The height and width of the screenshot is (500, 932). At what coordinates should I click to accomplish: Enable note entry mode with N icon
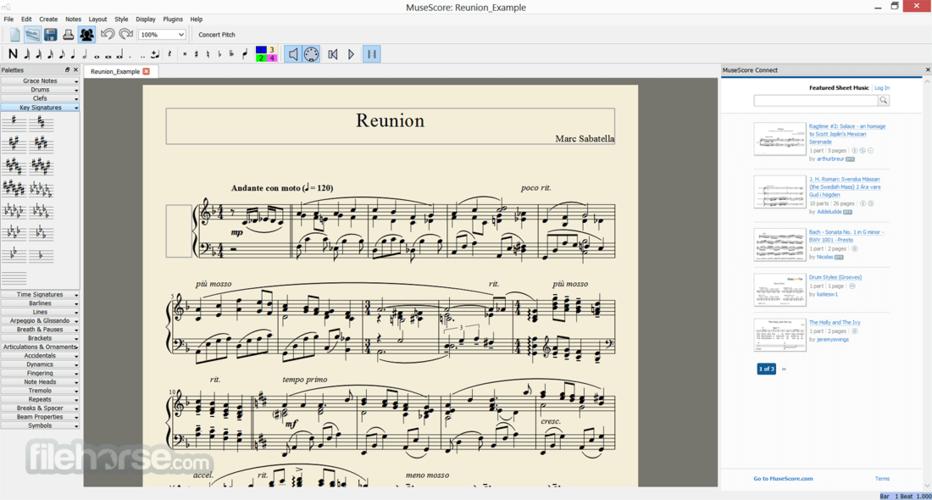point(12,54)
